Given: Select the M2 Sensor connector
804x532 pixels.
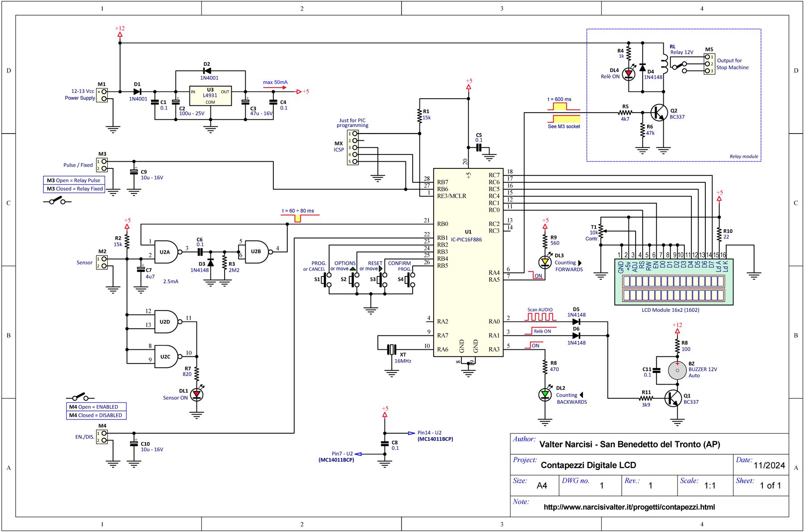Looking at the screenshot, I should (102, 262).
